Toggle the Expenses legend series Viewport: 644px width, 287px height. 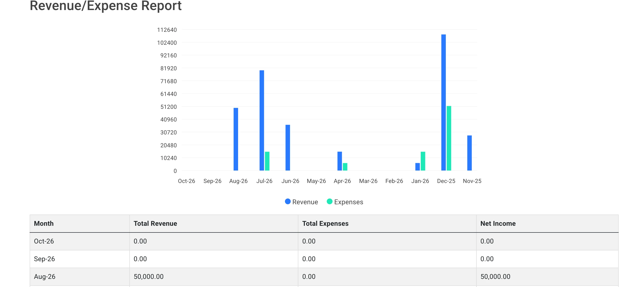[345, 202]
